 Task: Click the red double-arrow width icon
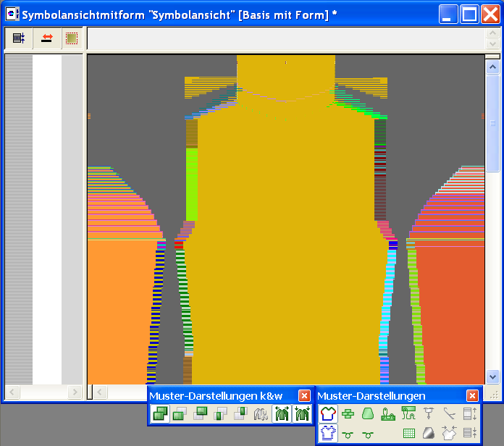point(47,38)
